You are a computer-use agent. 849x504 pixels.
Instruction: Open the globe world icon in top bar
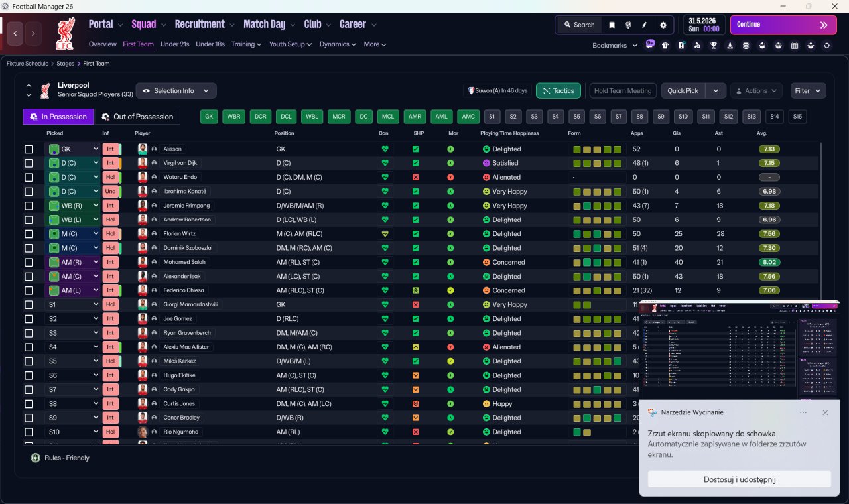pos(627,25)
